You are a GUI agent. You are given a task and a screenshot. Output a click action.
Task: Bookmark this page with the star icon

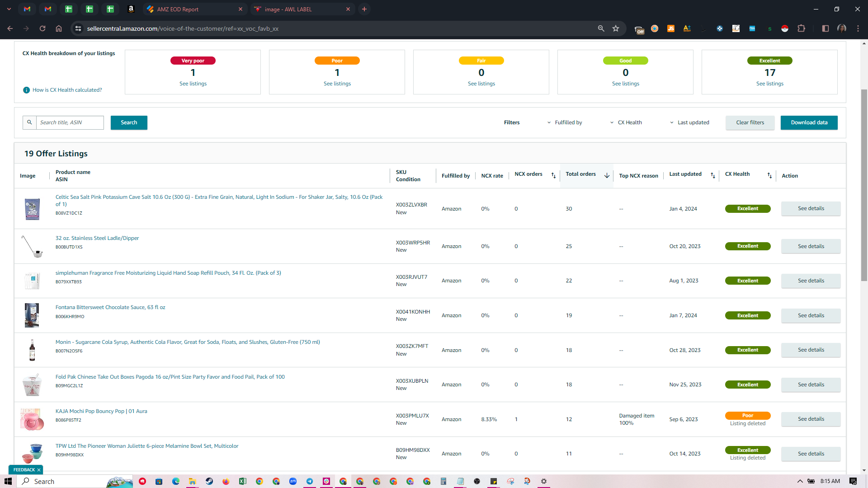tap(616, 28)
